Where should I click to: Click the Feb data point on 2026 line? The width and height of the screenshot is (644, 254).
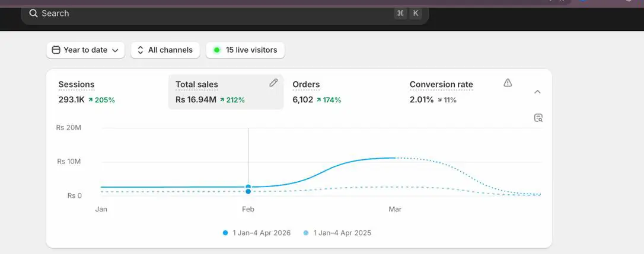tap(248, 187)
